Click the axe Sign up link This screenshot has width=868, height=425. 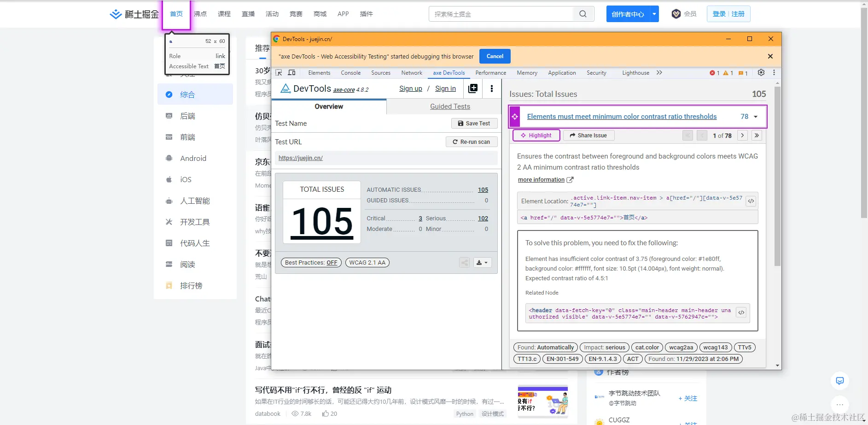pos(410,89)
